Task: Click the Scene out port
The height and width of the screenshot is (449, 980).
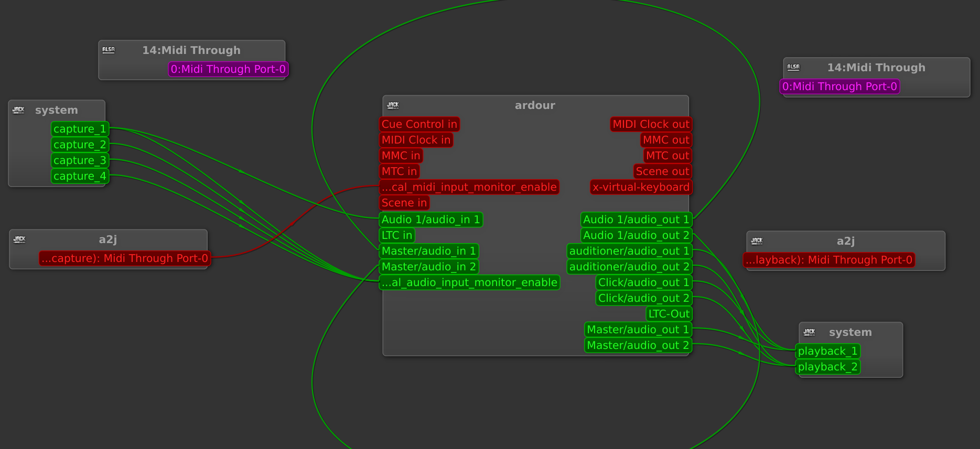Action: [663, 171]
